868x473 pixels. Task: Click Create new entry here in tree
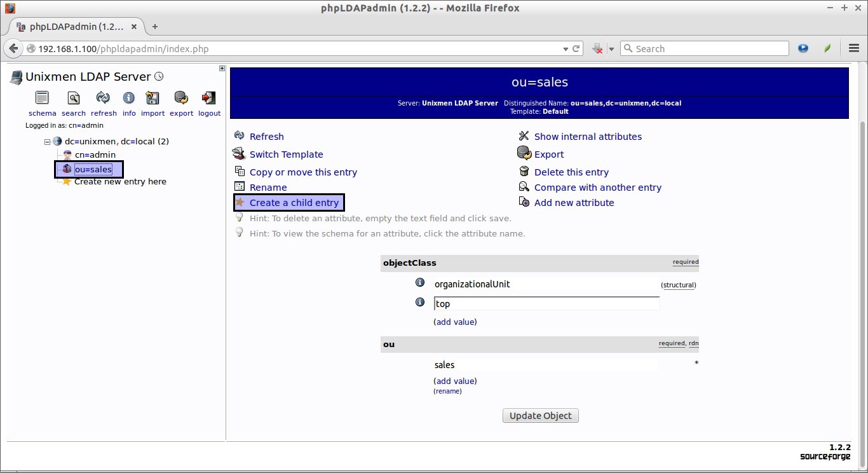(x=120, y=181)
